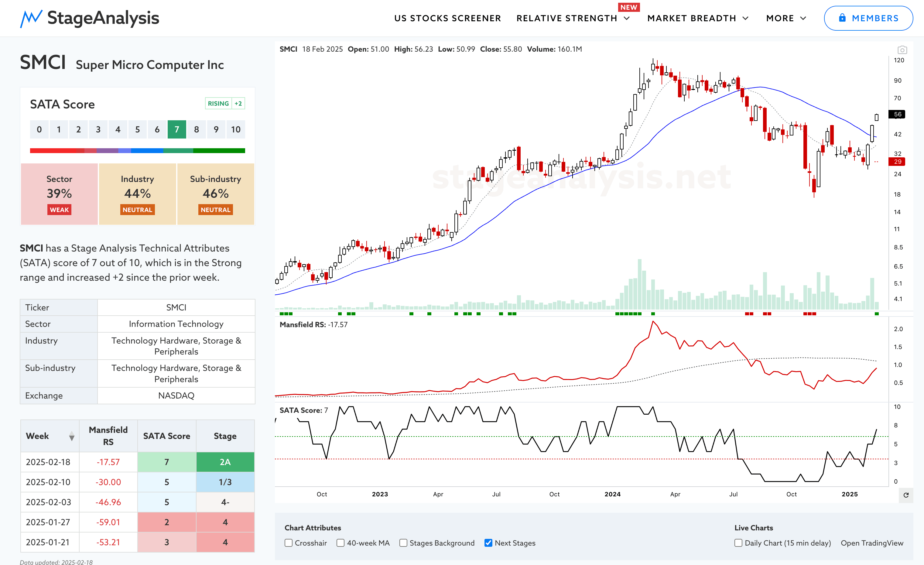The height and width of the screenshot is (565, 924).
Task: Uncheck the Next Stages checkbox
Action: point(488,543)
